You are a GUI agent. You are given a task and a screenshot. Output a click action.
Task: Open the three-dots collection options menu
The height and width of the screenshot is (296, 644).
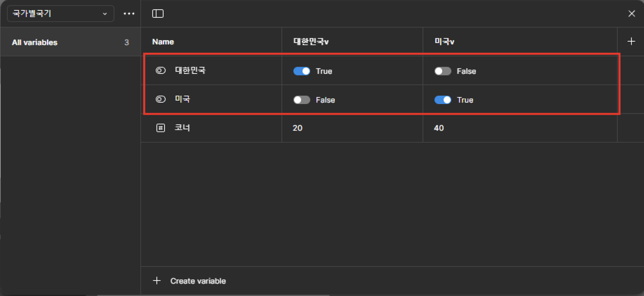point(129,14)
